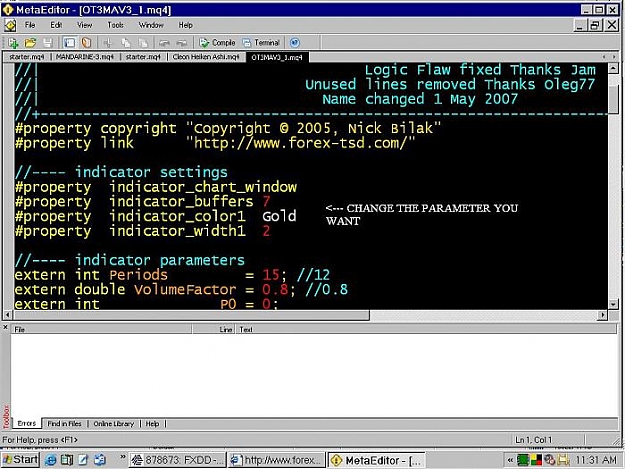Click the clock showing 11:31 AM
The height and width of the screenshot is (469, 625).
pyautogui.click(x=596, y=460)
